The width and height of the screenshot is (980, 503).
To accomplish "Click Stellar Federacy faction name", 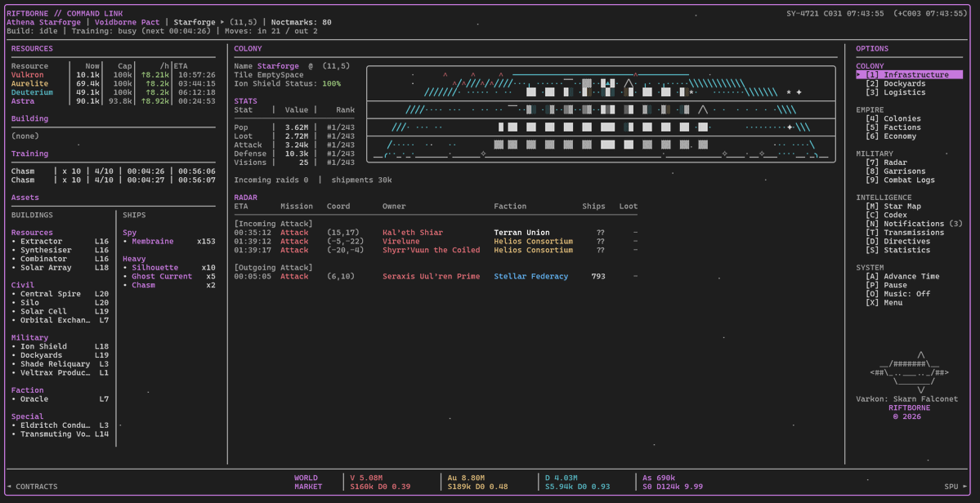I will click(530, 276).
